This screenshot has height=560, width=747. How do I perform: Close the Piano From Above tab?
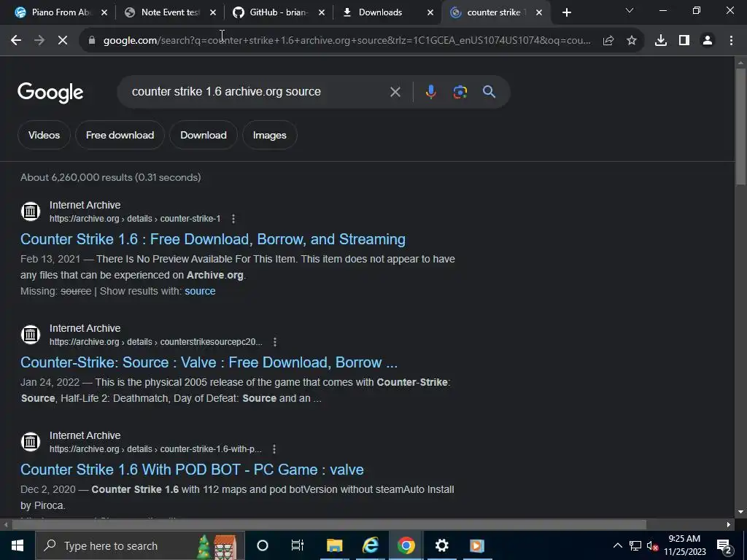pos(104,12)
